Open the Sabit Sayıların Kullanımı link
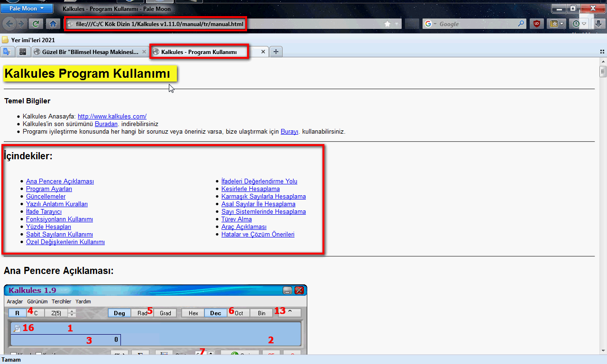The height and width of the screenshot is (364, 607). pyautogui.click(x=59, y=234)
